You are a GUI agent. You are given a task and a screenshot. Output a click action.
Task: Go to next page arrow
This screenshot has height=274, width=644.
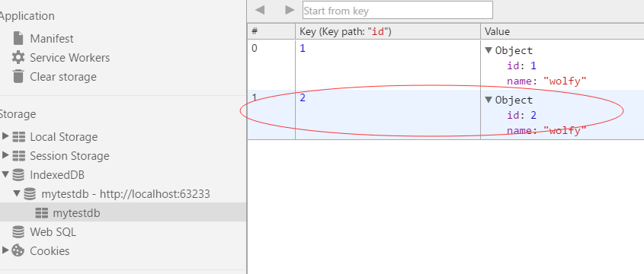coord(290,10)
